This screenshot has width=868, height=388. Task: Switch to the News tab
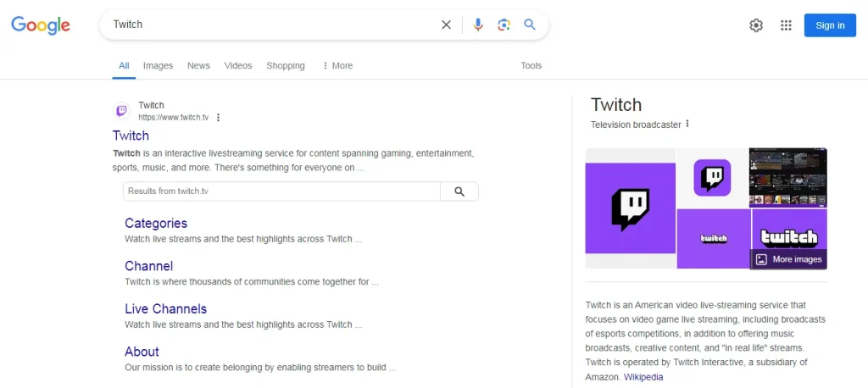click(x=198, y=66)
